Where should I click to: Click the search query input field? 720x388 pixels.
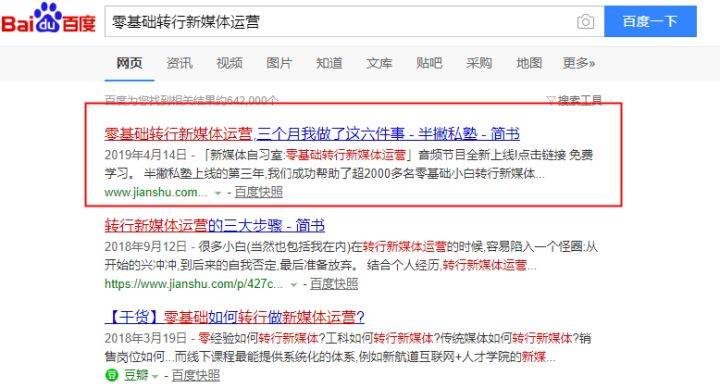(340, 22)
